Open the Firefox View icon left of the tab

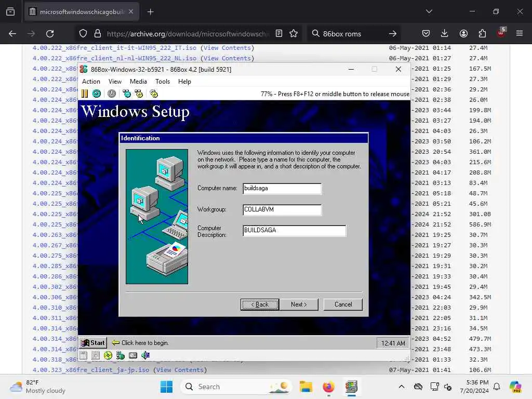[10, 12]
